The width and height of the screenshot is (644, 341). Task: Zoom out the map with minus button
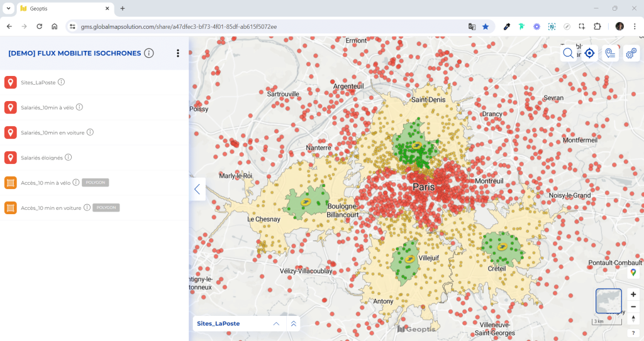click(633, 306)
